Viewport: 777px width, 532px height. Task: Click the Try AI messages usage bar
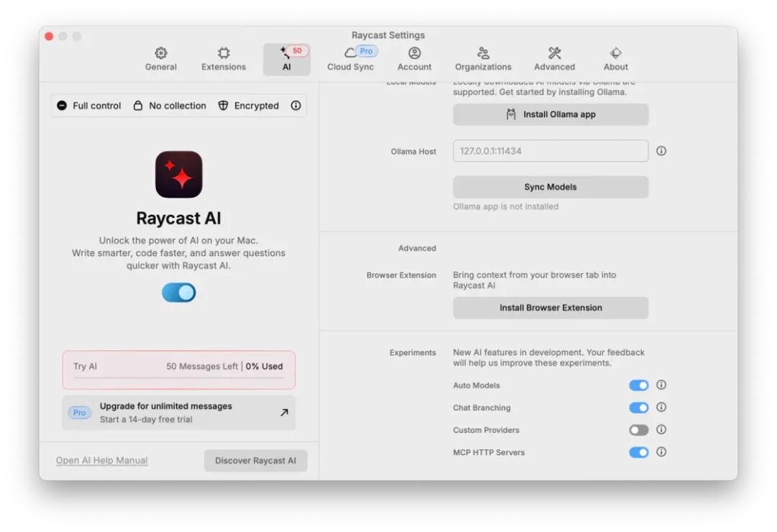[179, 370]
